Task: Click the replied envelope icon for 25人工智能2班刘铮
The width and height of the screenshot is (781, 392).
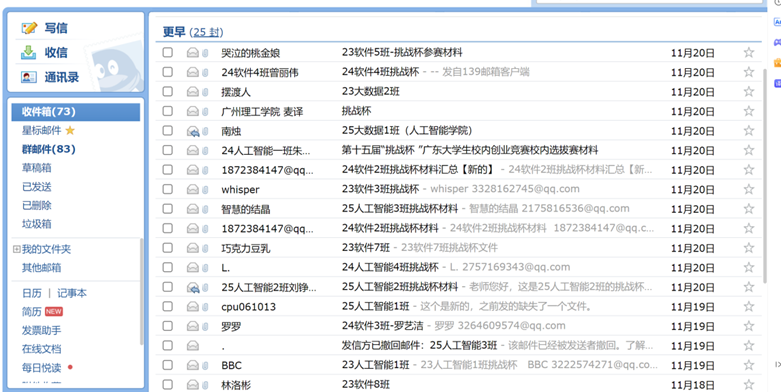Action: click(x=193, y=287)
